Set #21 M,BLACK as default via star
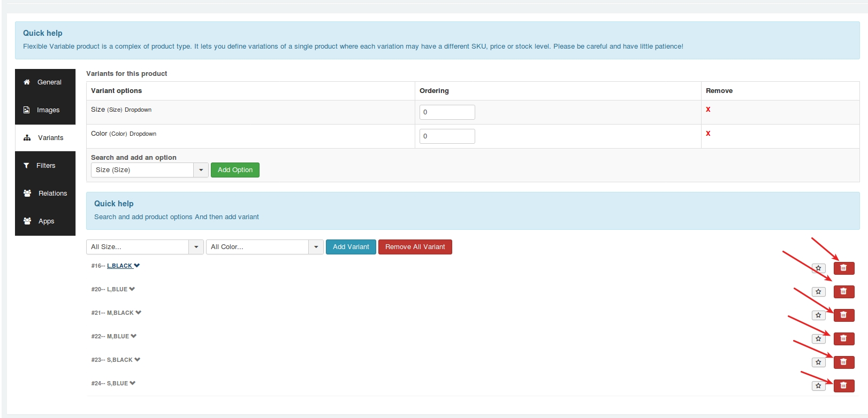 [818, 315]
